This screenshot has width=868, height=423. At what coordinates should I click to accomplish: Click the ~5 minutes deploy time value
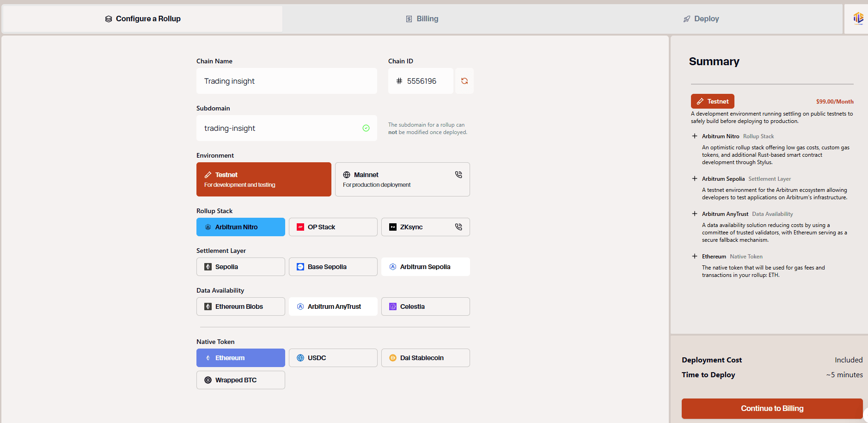point(844,375)
